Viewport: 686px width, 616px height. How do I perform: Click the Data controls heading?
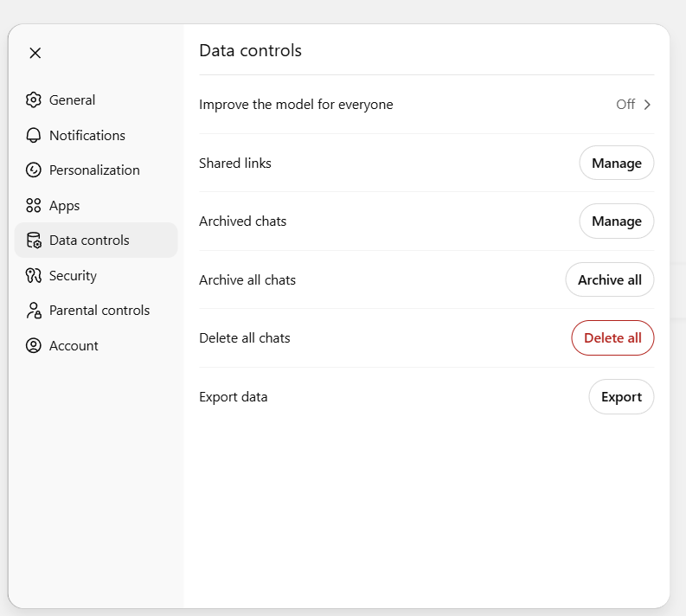(250, 50)
